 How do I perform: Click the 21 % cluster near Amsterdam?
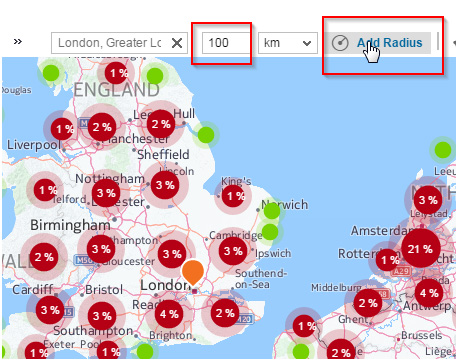(x=420, y=248)
